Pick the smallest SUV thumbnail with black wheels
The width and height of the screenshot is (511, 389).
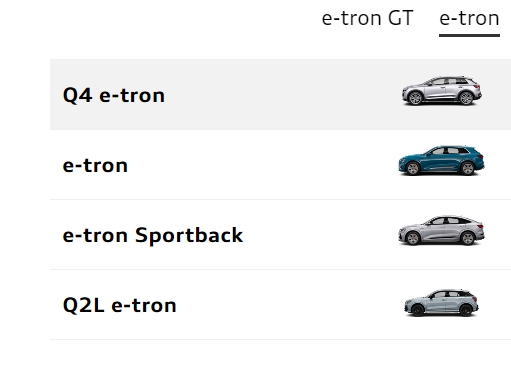coord(441,303)
